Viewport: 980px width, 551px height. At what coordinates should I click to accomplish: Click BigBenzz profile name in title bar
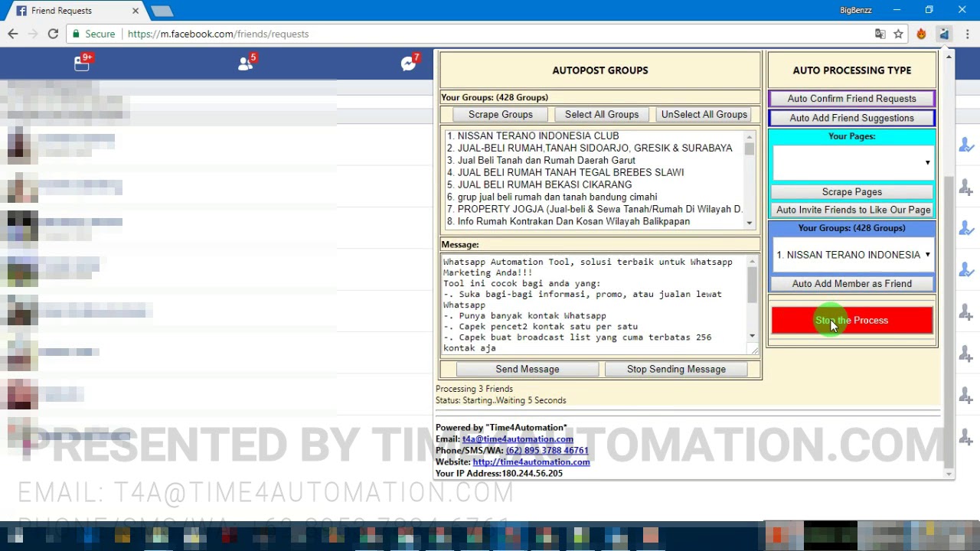[855, 10]
